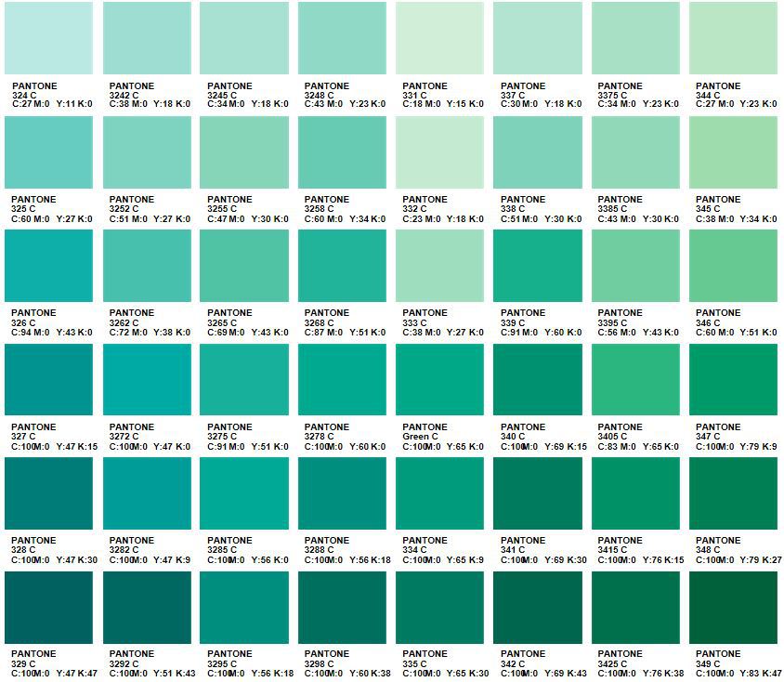Select the Pantone 332 C swatch

(x=439, y=152)
